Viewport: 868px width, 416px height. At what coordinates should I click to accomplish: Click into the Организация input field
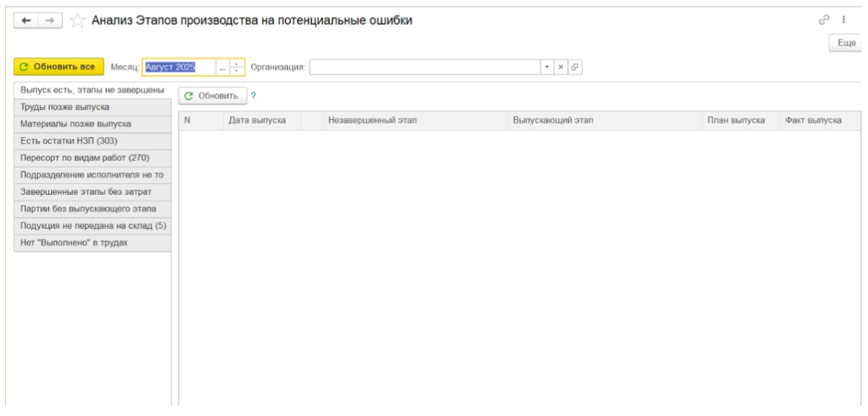pos(425,67)
